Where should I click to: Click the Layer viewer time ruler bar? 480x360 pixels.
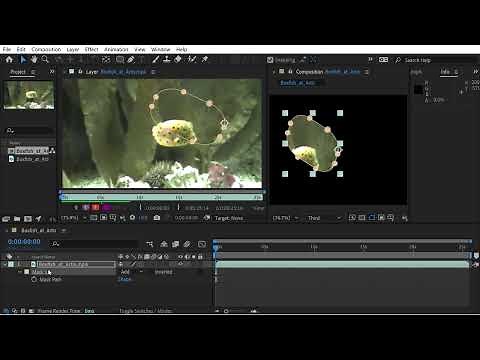[162, 197]
